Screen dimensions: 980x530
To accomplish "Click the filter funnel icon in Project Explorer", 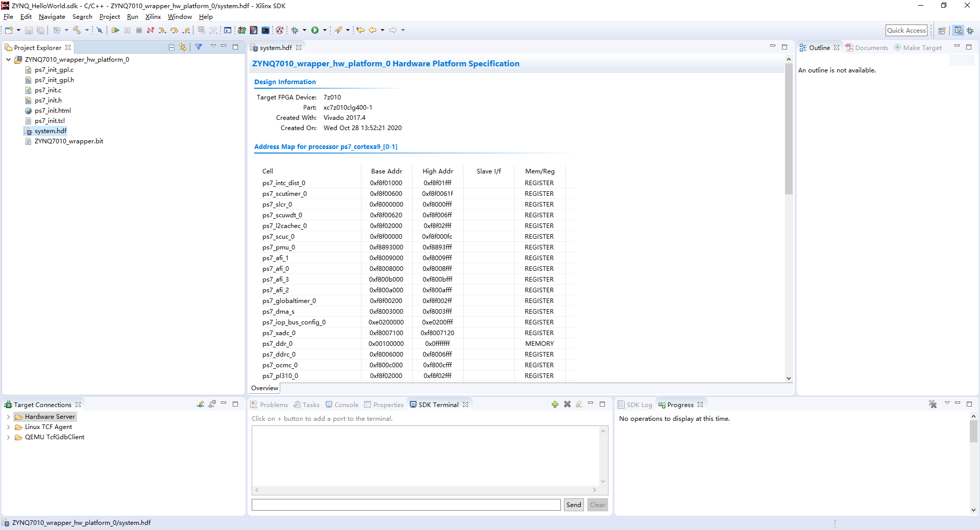I will [x=199, y=47].
